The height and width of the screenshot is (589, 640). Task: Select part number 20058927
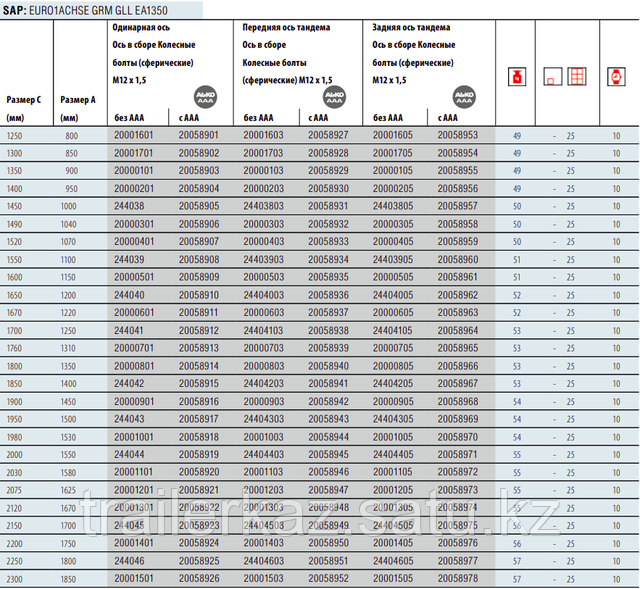point(328,135)
